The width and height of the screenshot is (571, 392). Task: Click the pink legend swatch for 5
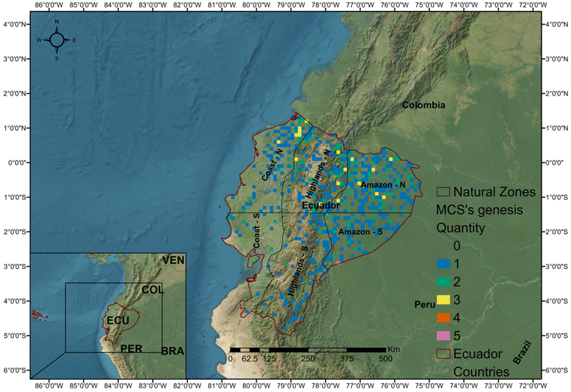(443, 336)
